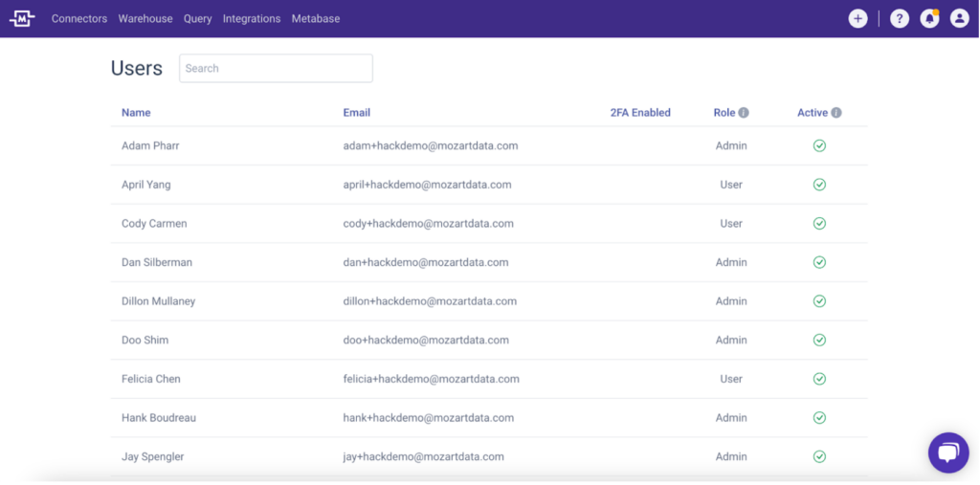This screenshot has width=980, height=485.
Task: Click email dillon+hackdemo@mozartdata.com
Action: click(x=430, y=301)
